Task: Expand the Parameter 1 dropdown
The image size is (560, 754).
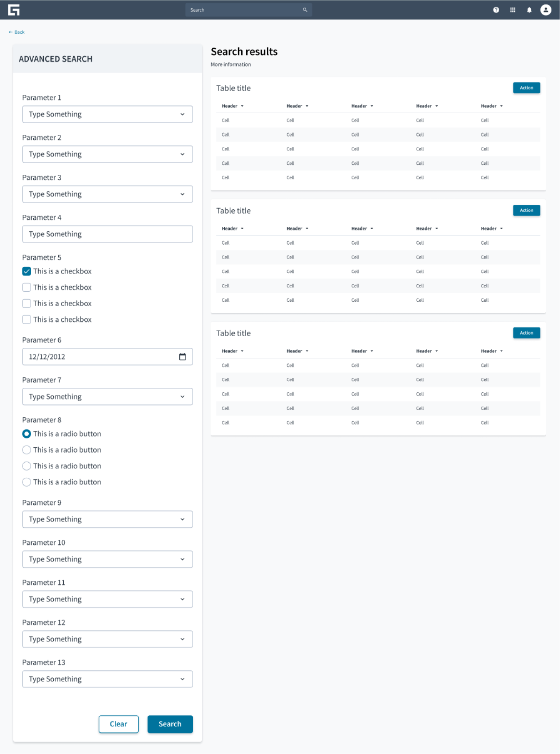Action: [x=107, y=114]
